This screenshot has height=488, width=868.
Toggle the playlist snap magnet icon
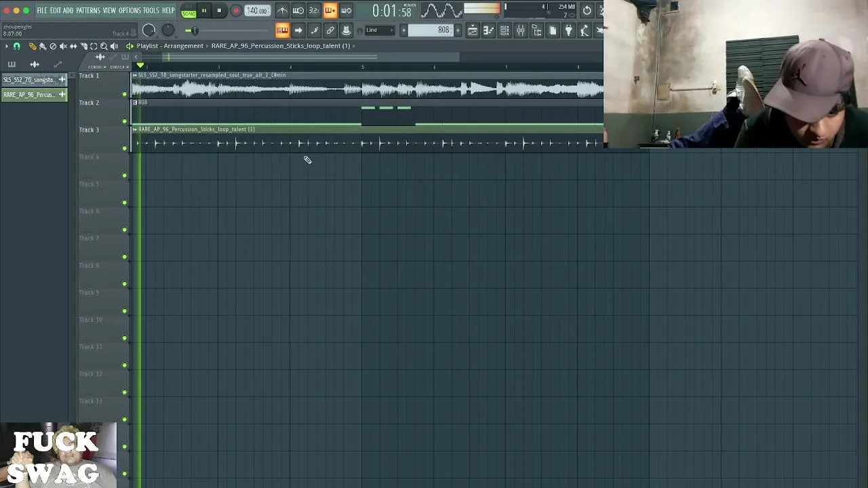coord(16,46)
